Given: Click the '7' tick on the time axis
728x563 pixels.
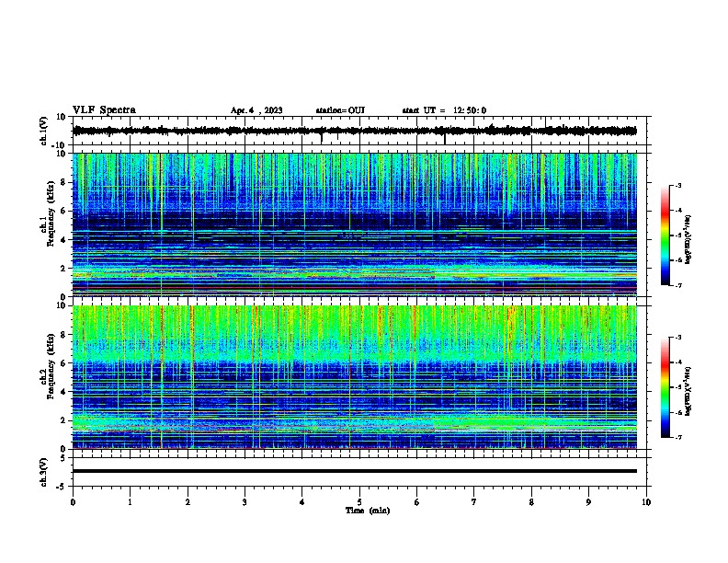Looking at the screenshot, I should click(x=474, y=502).
